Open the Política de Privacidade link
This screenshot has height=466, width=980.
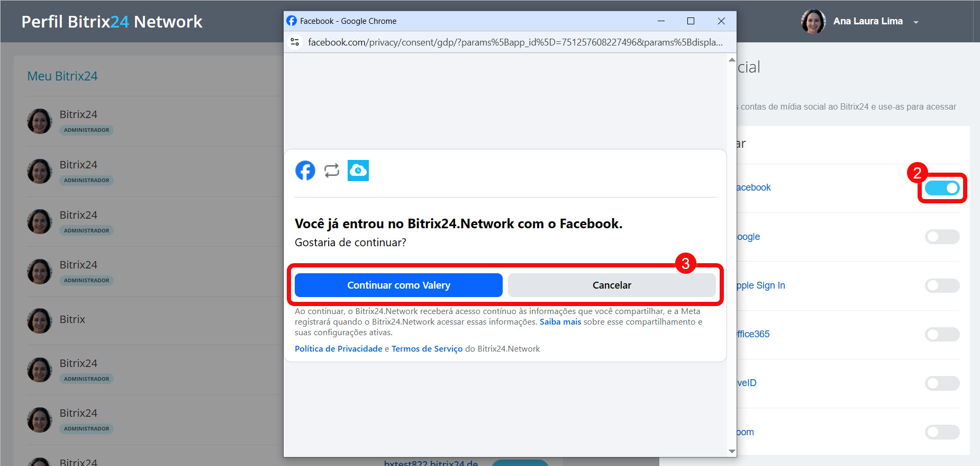coord(339,349)
